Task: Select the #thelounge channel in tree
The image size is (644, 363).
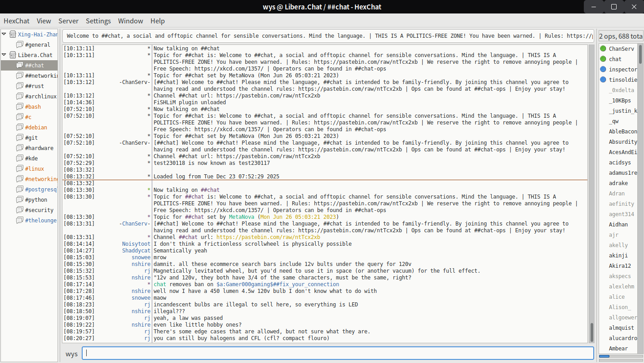Action: pyautogui.click(x=41, y=220)
